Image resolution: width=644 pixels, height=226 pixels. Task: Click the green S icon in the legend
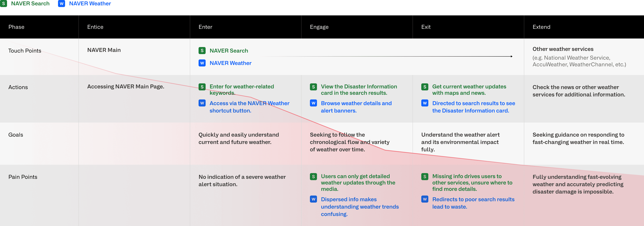(4, 4)
